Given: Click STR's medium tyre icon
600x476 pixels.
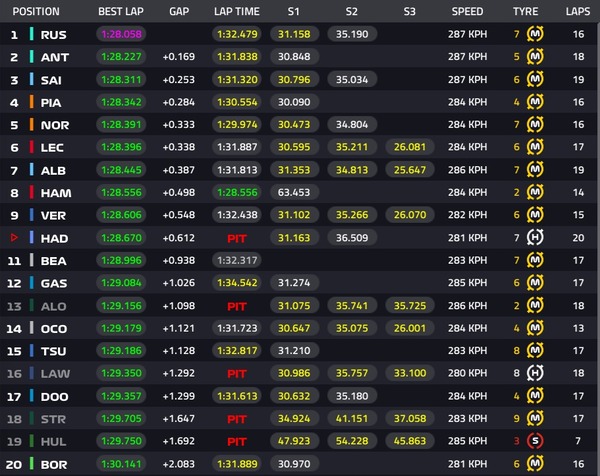Looking at the screenshot, I should 535,418.
